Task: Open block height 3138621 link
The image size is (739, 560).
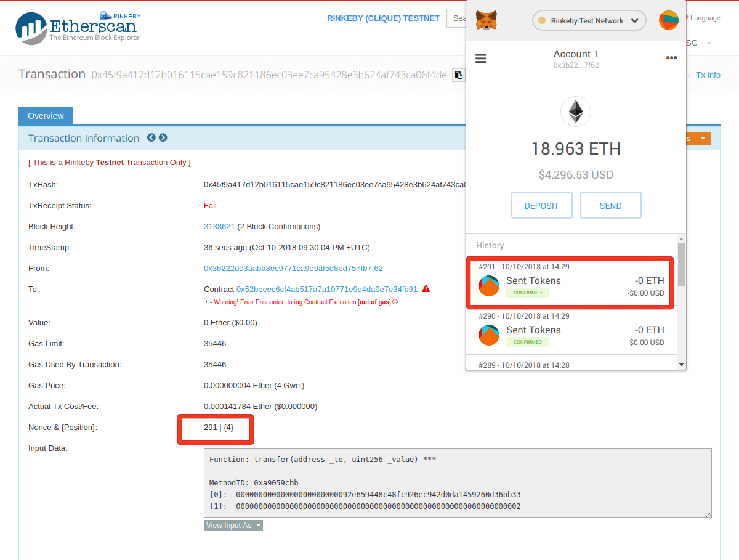Action: pos(219,227)
